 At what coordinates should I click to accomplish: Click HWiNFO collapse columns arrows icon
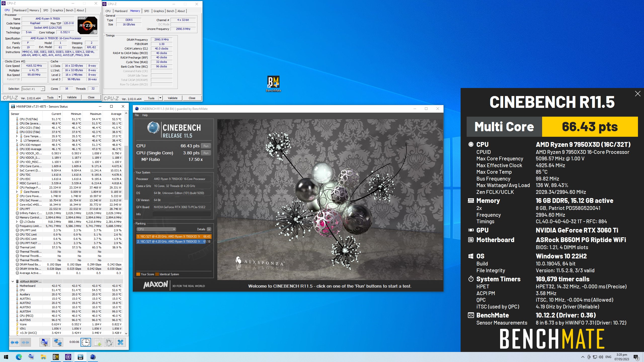(x=25, y=342)
